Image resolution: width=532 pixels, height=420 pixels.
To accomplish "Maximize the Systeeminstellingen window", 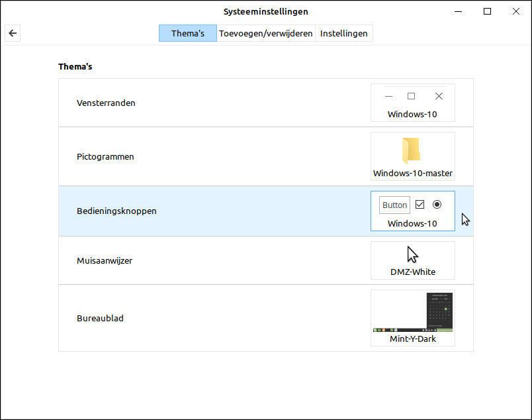I will pos(487,11).
